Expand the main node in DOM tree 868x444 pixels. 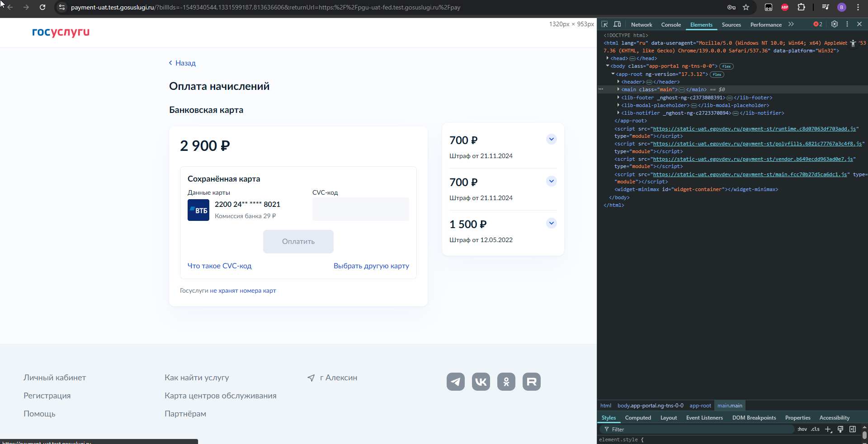pos(618,89)
